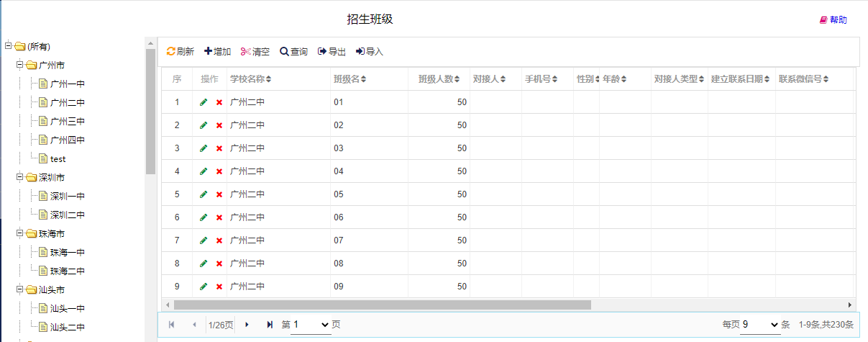Edit class 05 row pencil icon
Image resolution: width=868 pixels, height=342 pixels.
coord(204,194)
